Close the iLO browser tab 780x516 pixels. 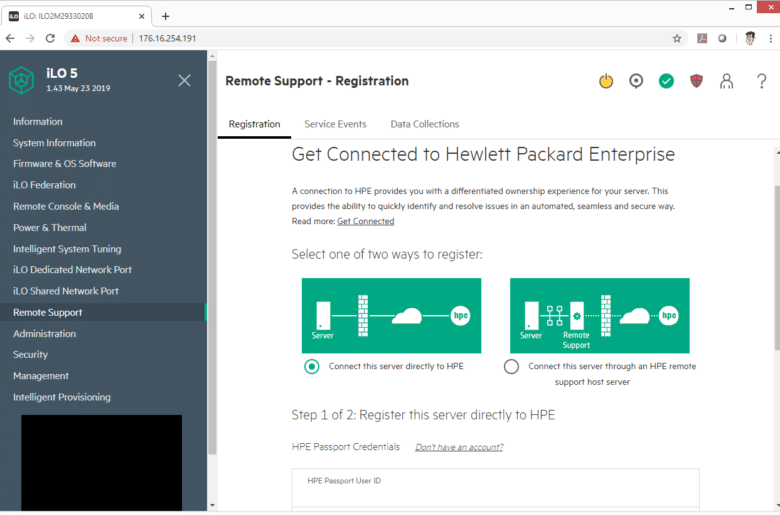point(142,16)
